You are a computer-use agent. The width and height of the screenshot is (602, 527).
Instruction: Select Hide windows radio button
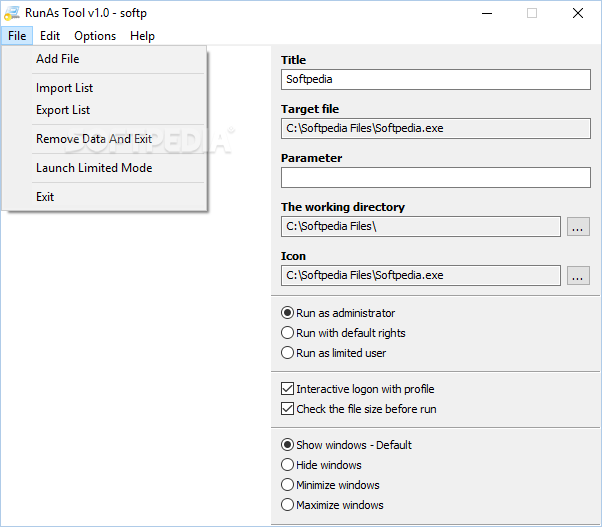pos(321,465)
